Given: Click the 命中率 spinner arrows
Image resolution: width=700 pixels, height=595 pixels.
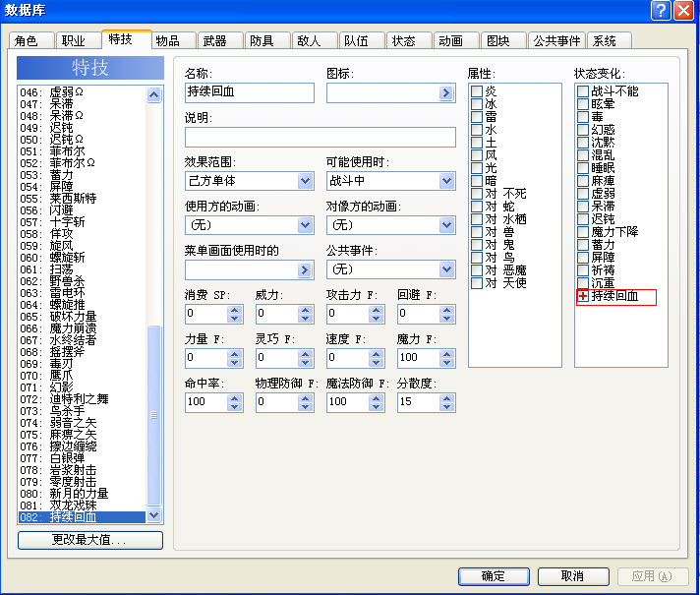Looking at the screenshot, I should coord(234,402).
